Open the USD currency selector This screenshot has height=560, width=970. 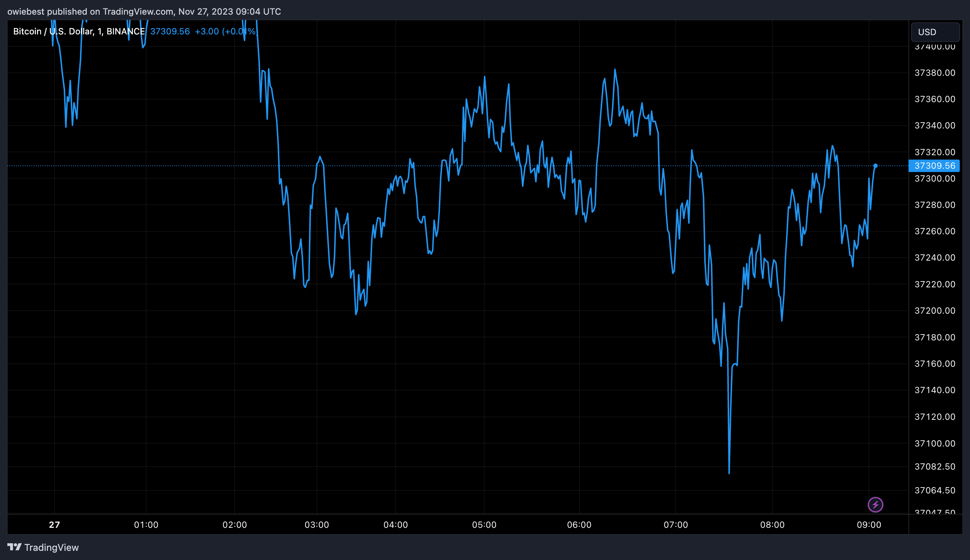pos(935,32)
